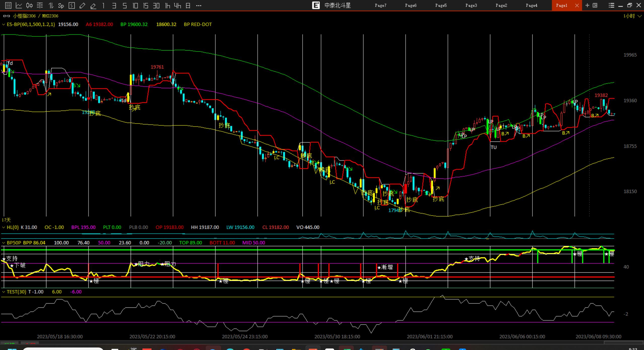Click the ★渐增 marker in BP50P panel

[385, 267]
